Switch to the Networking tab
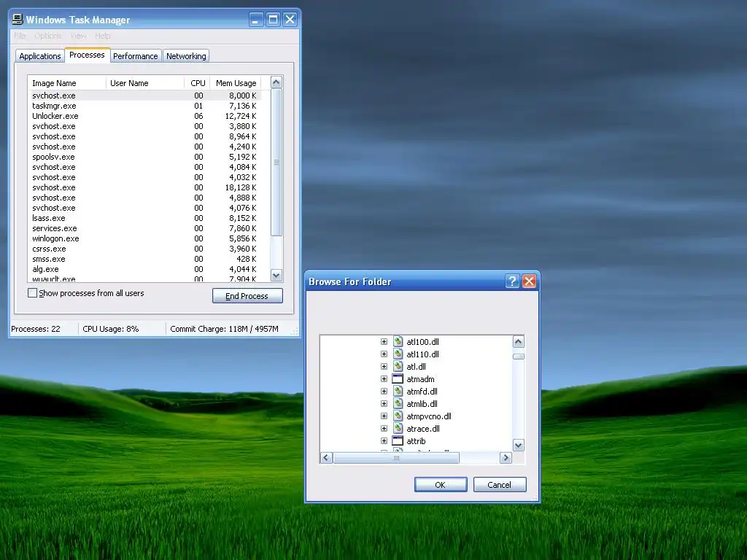This screenshot has height=560, width=747. point(186,56)
